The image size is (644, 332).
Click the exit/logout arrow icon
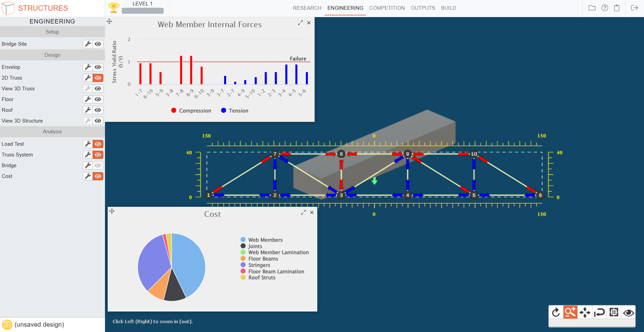coord(634,8)
